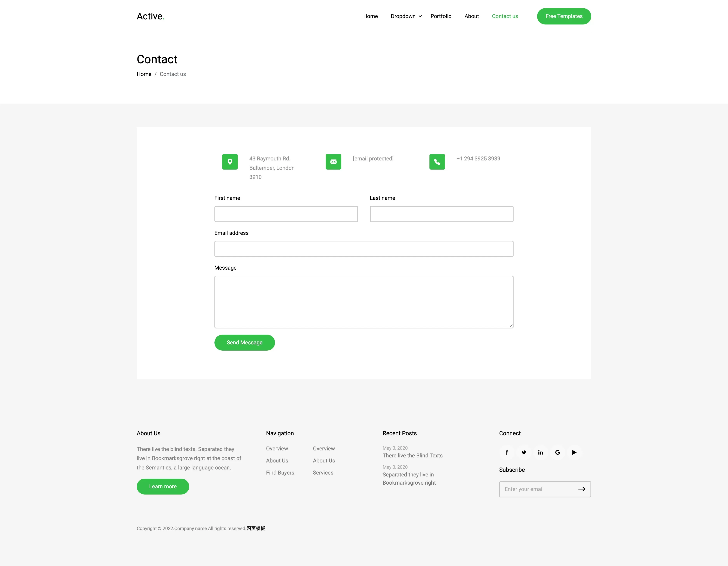This screenshot has height=566, width=728.
Task: Click the Facebook icon in Connect section
Action: [x=507, y=452]
